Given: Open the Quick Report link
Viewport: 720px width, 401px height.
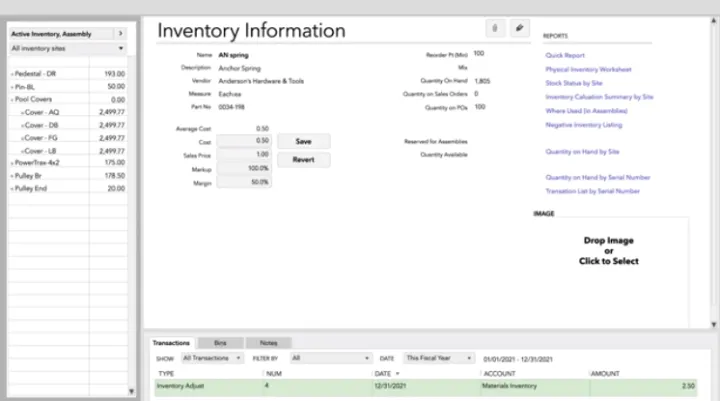Looking at the screenshot, I should (x=564, y=56).
